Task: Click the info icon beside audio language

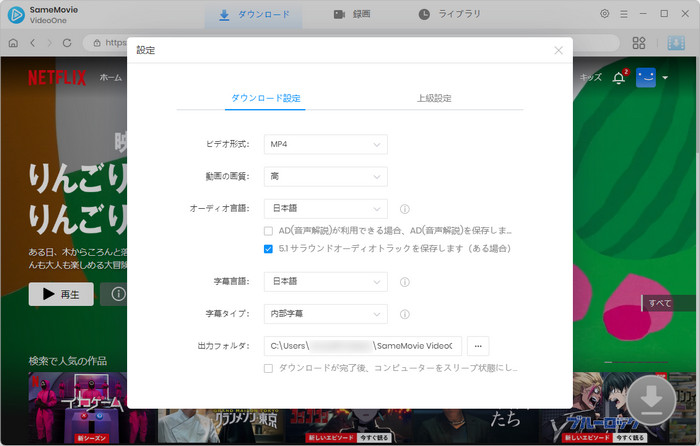Action: click(x=405, y=209)
